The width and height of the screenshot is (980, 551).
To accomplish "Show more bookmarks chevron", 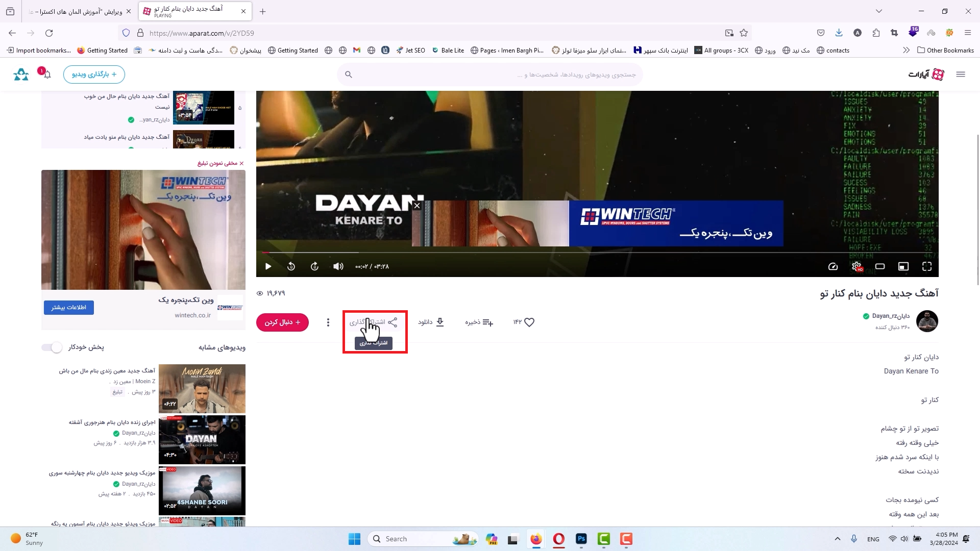I will tap(906, 51).
